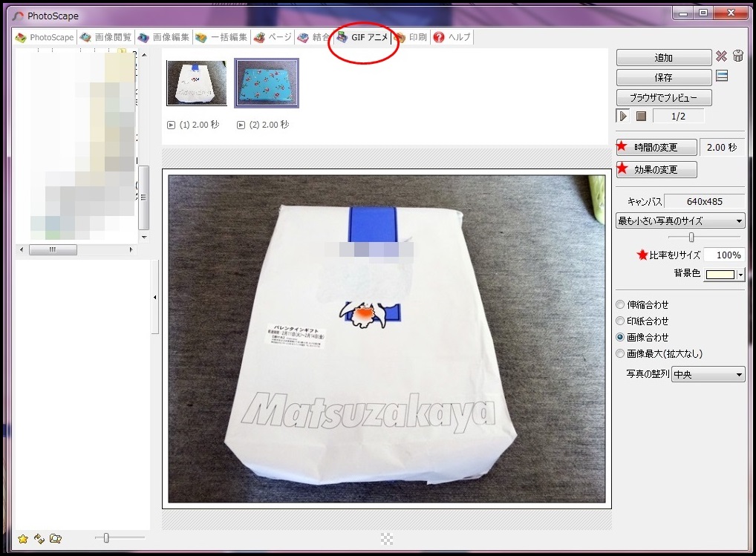Click the 保存 button
The width and height of the screenshot is (756, 556).
pyautogui.click(x=663, y=77)
